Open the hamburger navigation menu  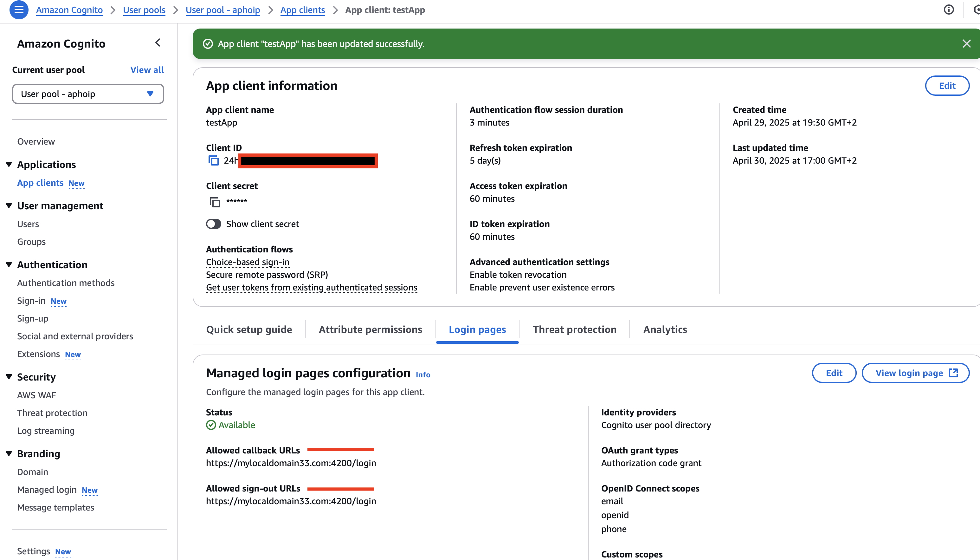pos(18,10)
